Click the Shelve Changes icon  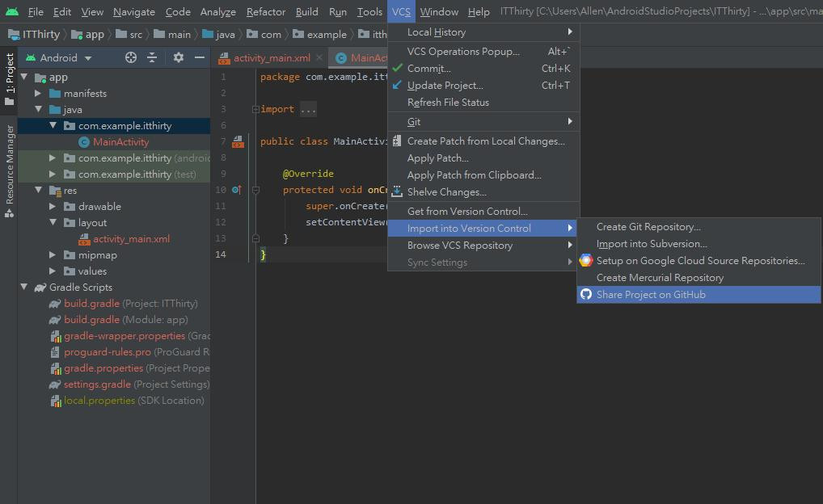coord(397,192)
